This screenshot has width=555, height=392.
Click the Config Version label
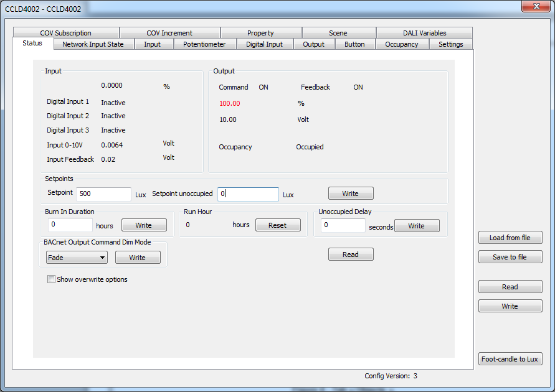coord(391,376)
